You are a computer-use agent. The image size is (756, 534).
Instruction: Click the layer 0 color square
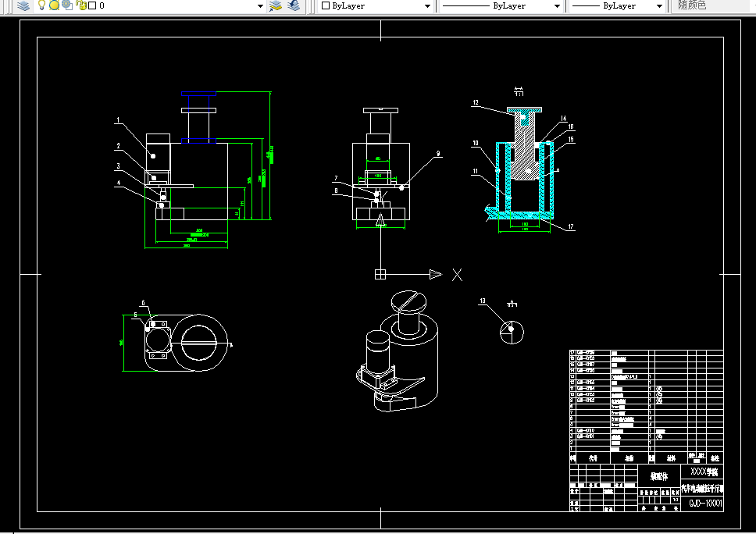tap(92, 5)
